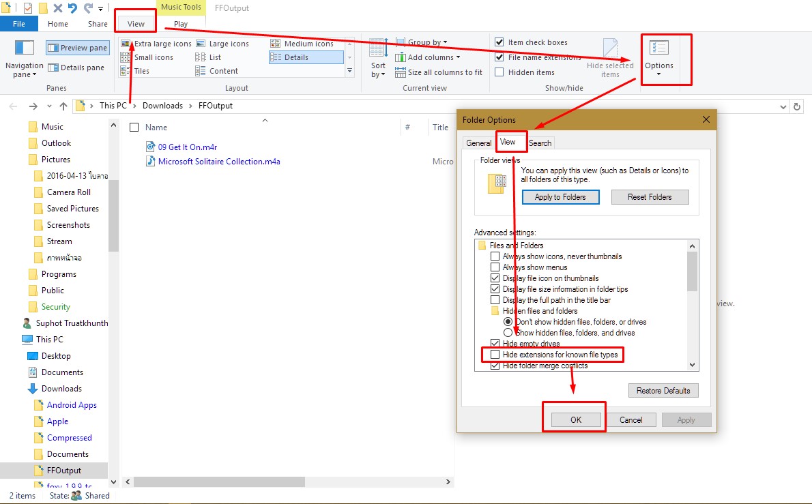The width and height of the screenshot is (812, 504).
Task: Select Medium icons layout
Action: [302, 44]
